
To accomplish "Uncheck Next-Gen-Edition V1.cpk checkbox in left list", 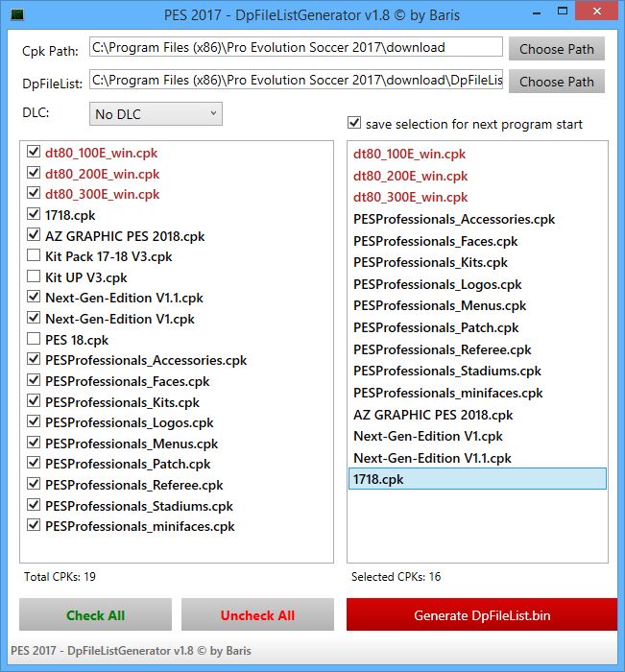I will coord(34,318).
